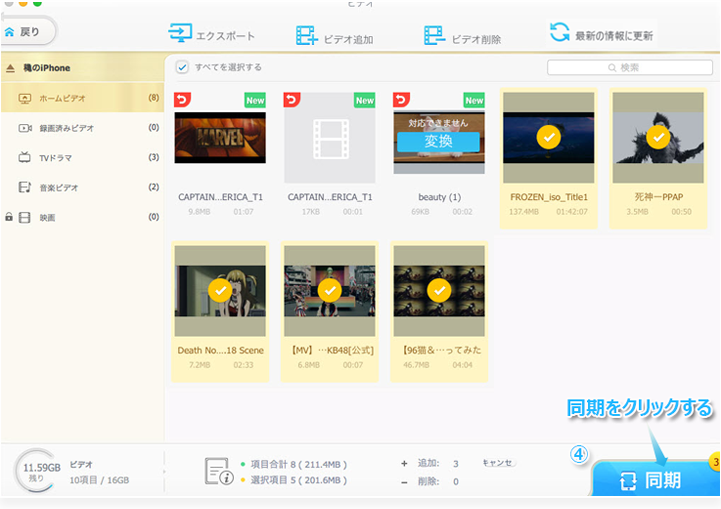Image resolution: width=721 pixels, height=509 pixels.
Task: Click the lock icon beside 映画
Action: pos(9,217)
